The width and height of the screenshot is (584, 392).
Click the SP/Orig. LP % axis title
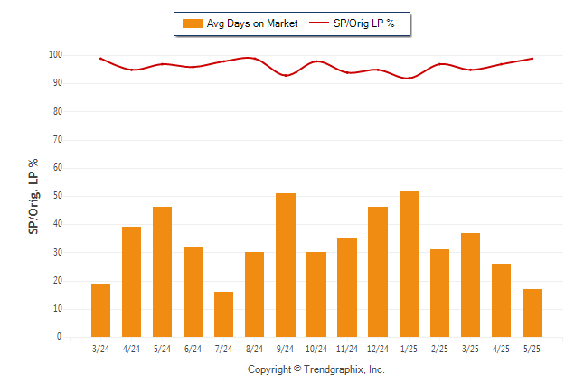point(33,196)
